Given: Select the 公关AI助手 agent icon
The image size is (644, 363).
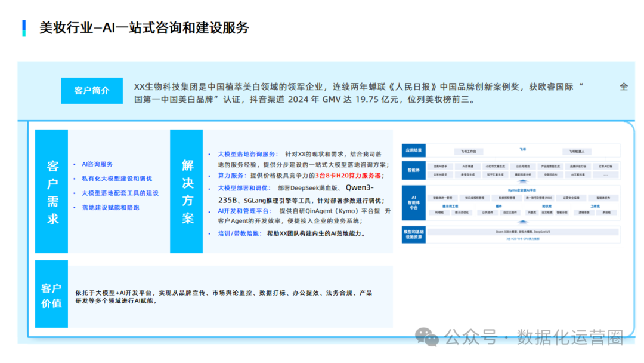Looking at the screenshot, I should (441, 173).
